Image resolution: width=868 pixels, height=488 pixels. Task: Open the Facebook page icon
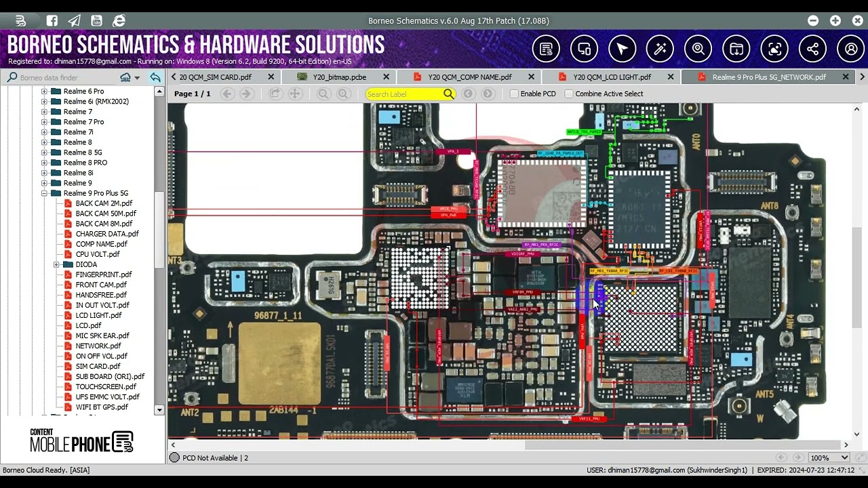coord(52,21)
